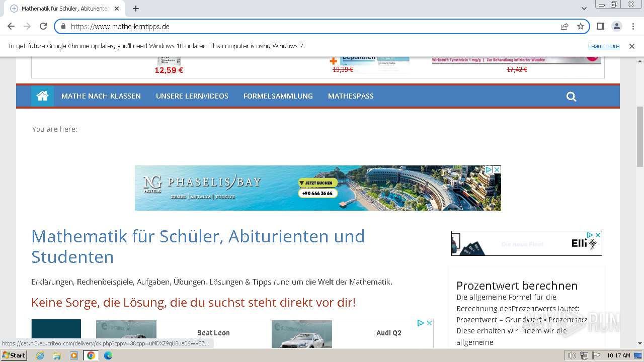
Task: Open MATHE NACH KLASSEN menu
Action: coord(101,96)
